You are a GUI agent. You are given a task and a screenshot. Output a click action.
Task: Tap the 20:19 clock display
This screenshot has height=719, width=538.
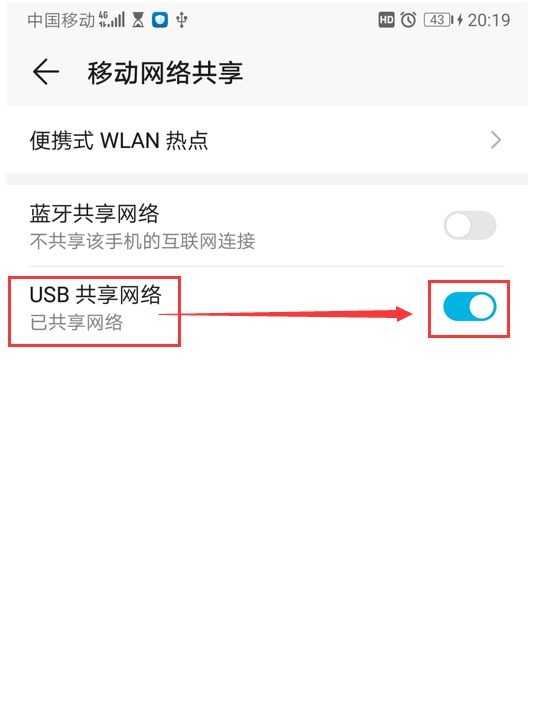[x=488, y=20]
